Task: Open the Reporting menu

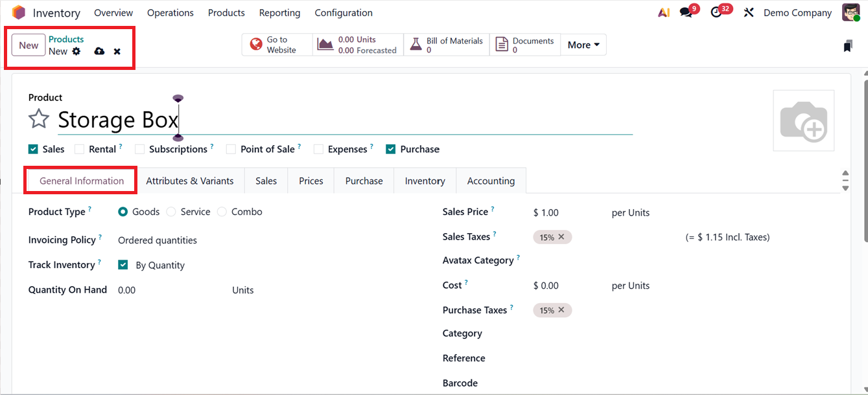Action: (x=279, y=12)
